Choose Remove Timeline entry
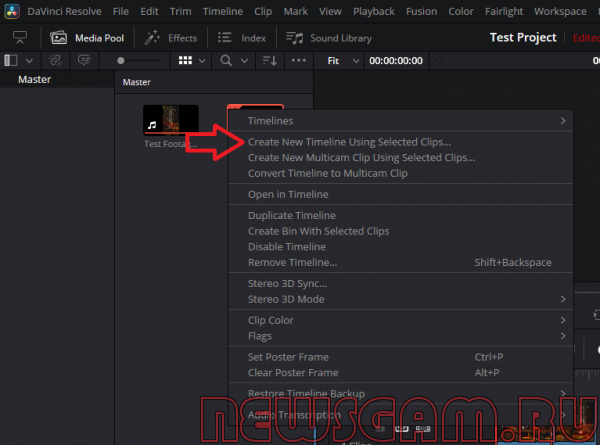The width and height of the screenshot is (600, 445). tap(401, 262)
